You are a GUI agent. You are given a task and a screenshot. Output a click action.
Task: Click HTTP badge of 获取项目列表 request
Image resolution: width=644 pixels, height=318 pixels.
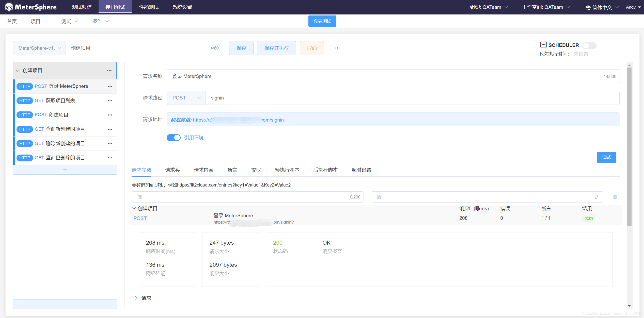[x=25, y=101]
